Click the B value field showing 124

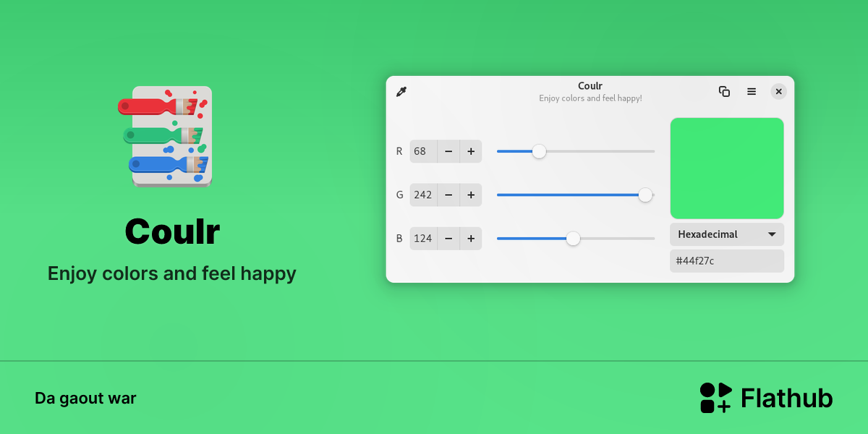pos(423,238)
